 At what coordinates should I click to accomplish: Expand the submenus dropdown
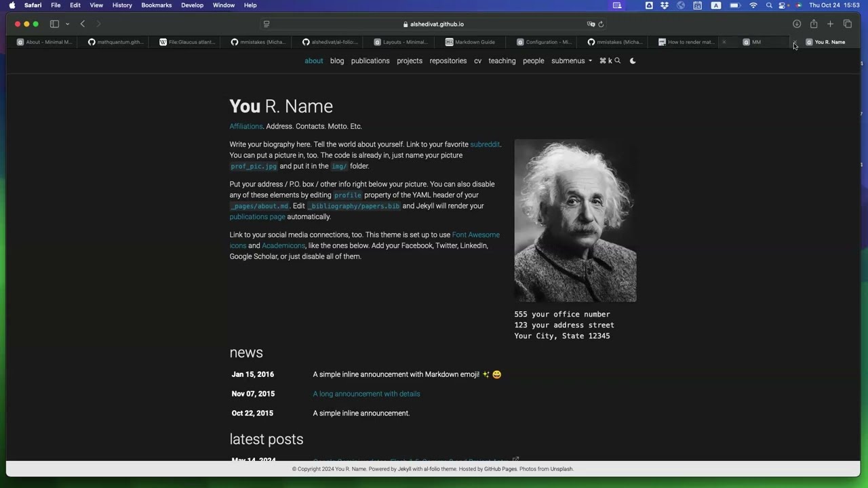tap(572, 61)
